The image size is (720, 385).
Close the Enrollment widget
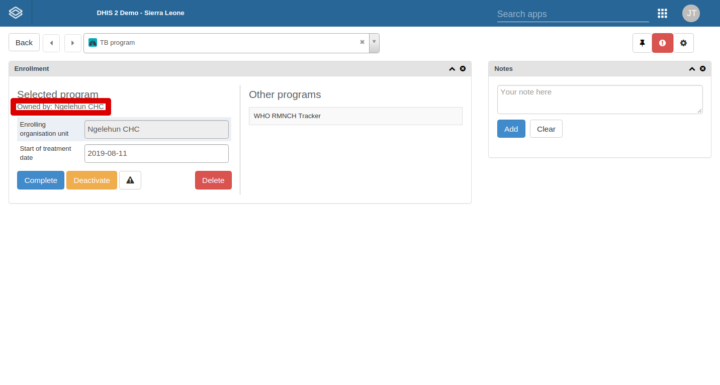(463, 68)
